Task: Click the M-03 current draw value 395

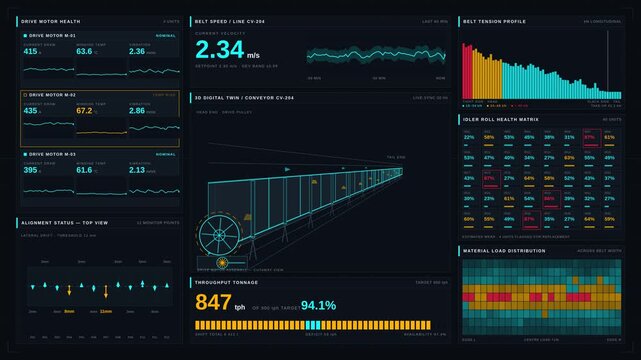Action: (x=30, y=170)
